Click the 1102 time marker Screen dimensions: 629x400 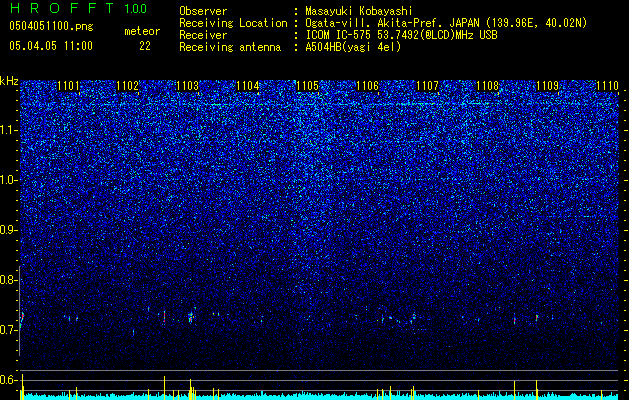(128, 86)
